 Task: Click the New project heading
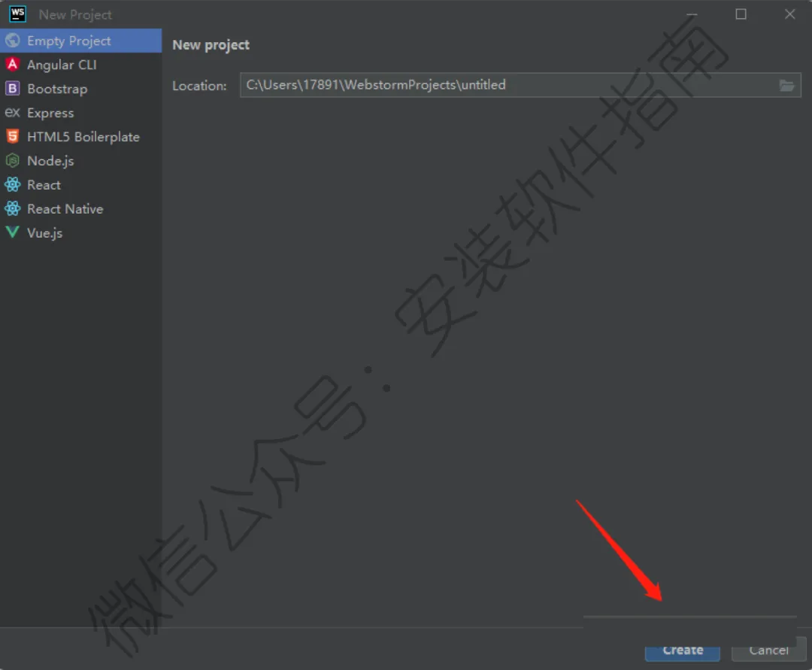coord(211,45)
